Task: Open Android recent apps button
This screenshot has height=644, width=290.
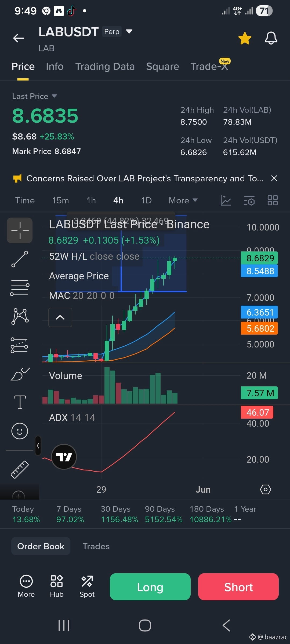Action: pyautogui.click(x=64, y=625)
